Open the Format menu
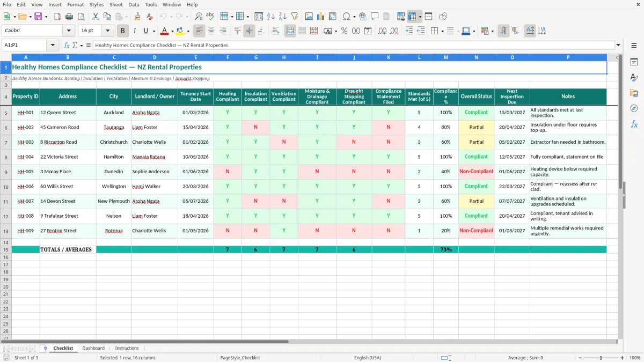Screen dimensions: 644x362 coord(75,4)
